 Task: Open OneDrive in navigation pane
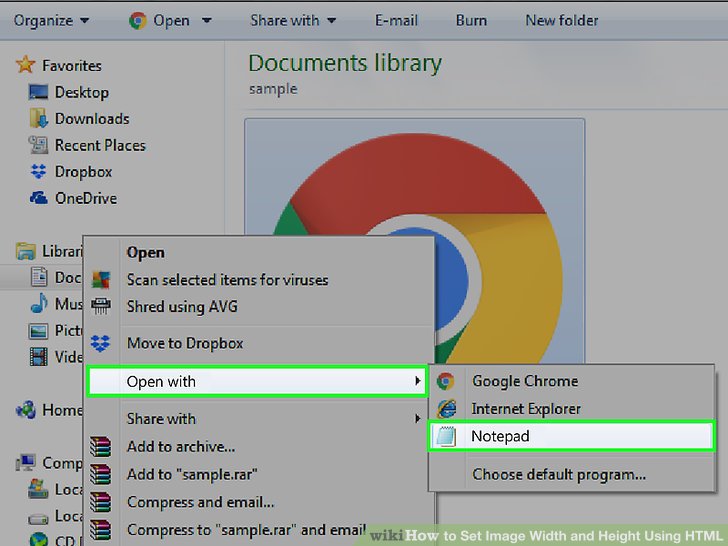pos(86,198)
